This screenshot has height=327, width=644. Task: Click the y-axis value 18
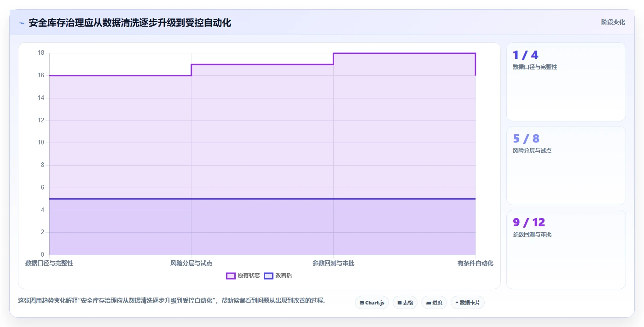click(x=41, y=53)
